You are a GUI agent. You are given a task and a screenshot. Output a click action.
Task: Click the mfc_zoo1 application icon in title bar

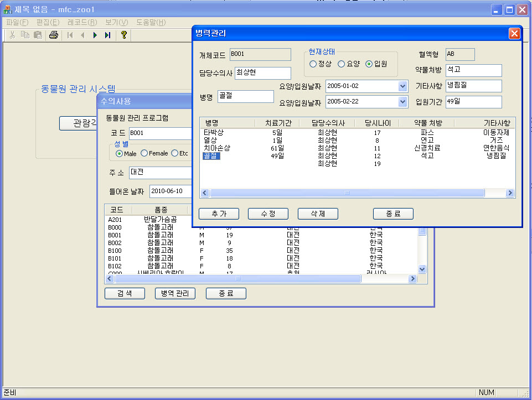[x=7, y=9]
